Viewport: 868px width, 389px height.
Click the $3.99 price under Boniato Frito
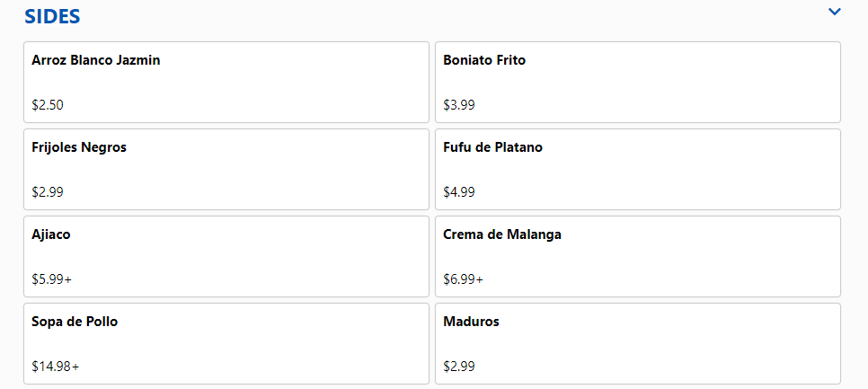point(459,104)
